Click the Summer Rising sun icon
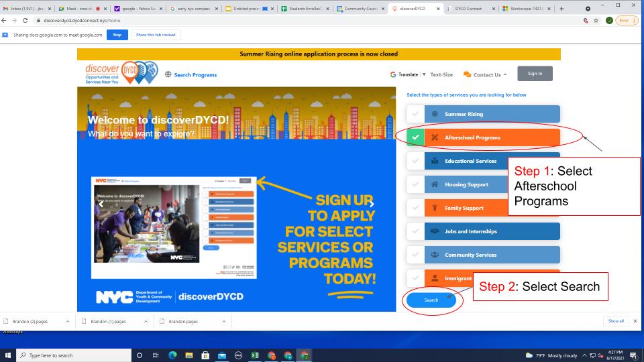 click(x=435, y=114)
